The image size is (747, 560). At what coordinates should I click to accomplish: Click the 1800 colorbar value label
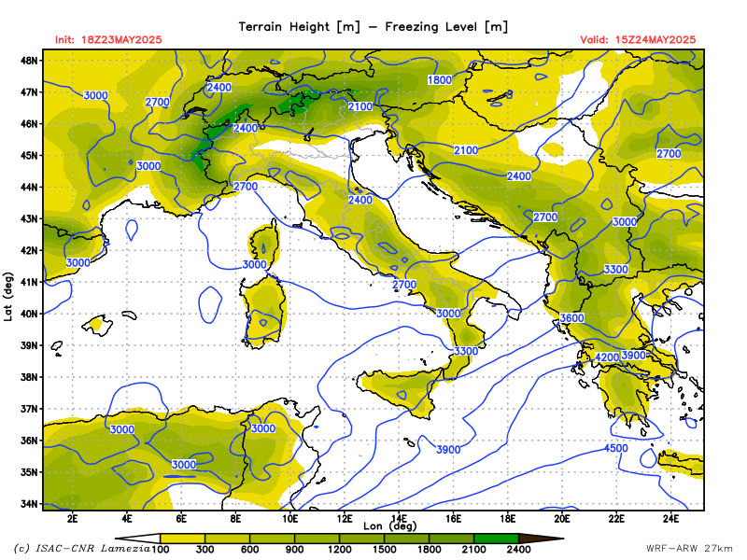(429, 550)
